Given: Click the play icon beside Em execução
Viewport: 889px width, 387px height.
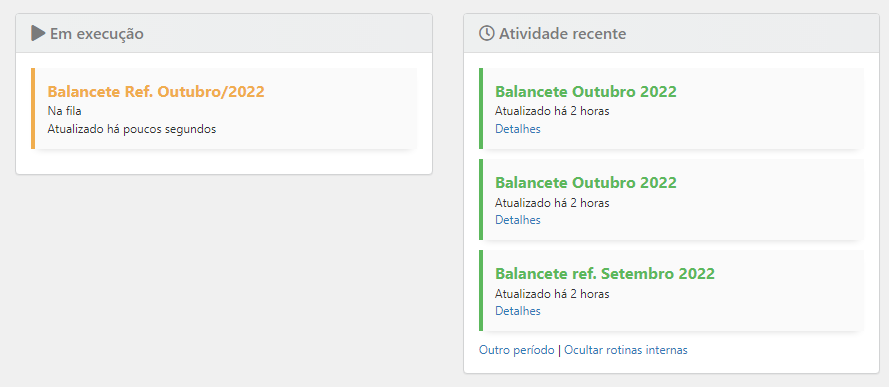Looking at the screenshot, I should pos(38,33).
